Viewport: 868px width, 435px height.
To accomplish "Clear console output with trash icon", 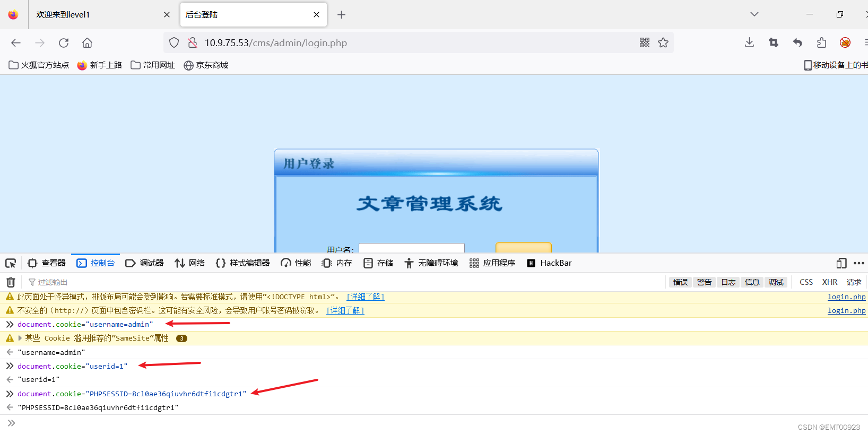I will [11, 282].
